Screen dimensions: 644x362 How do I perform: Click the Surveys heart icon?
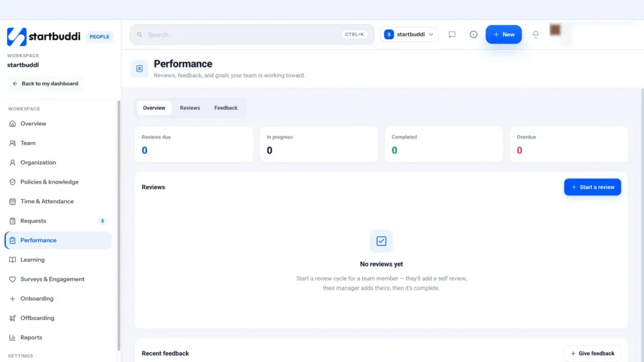[13, 279]
